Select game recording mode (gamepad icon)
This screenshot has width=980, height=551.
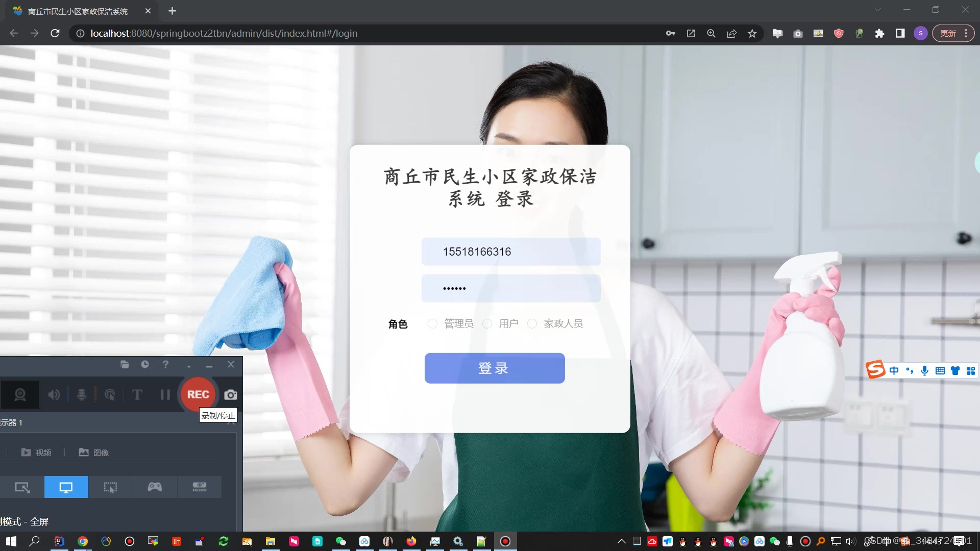pos(155,487)
